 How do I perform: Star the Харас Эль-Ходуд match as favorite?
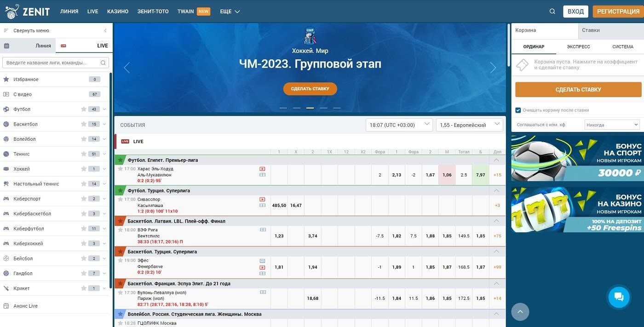pos(121,169)
